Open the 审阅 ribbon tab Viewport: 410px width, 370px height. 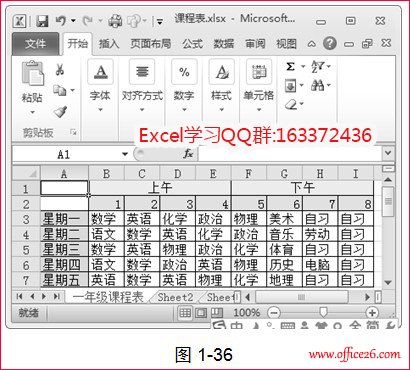click(x=255, y=44)
